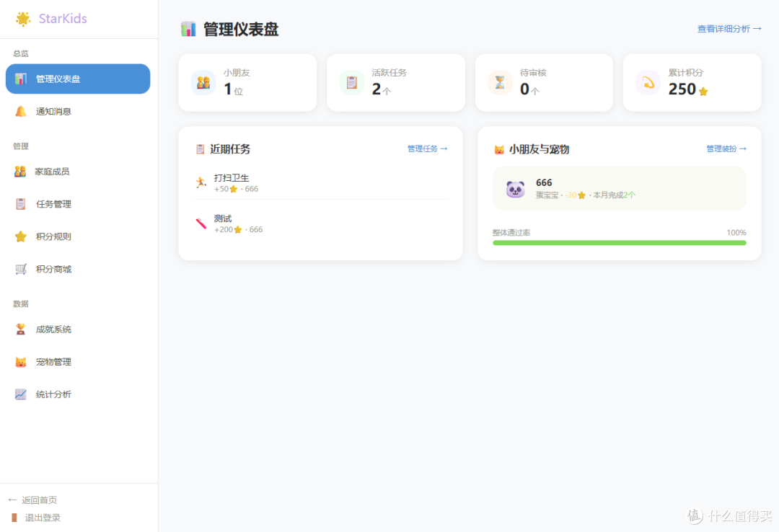Click the StarKids brand name

[63, 18]
